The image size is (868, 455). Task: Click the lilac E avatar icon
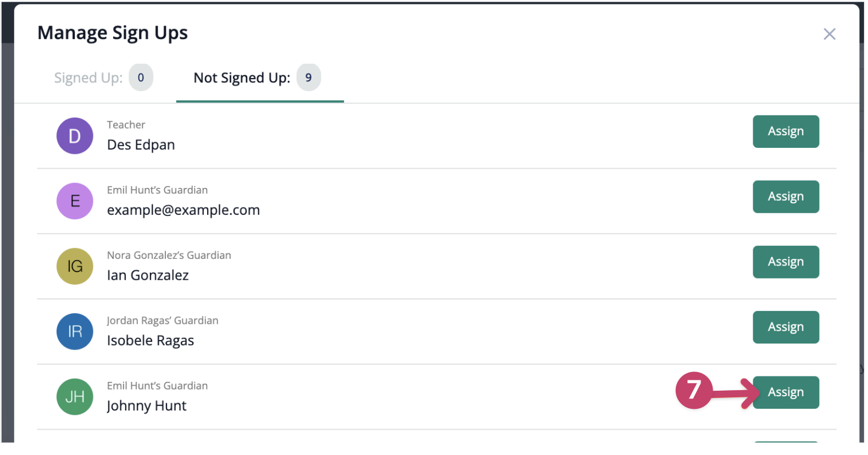pos(75,201)
